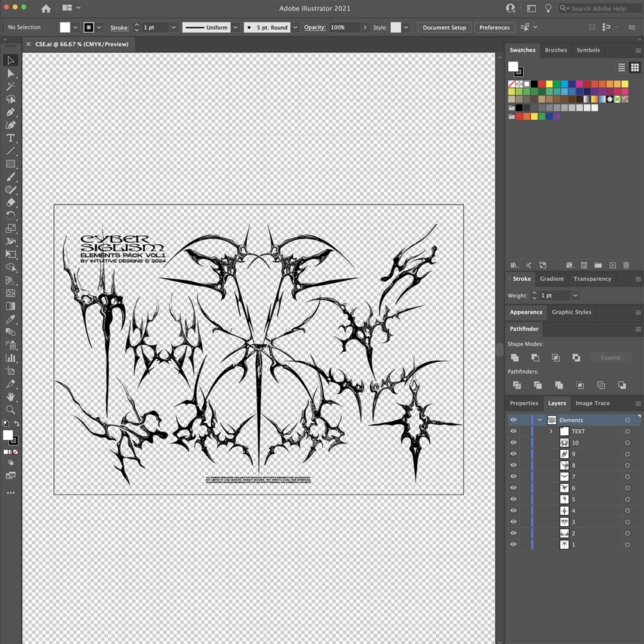Viewport: 644px width, 644px height.
Task: Toggle visibility of sublayer 7
Action: 513,476
